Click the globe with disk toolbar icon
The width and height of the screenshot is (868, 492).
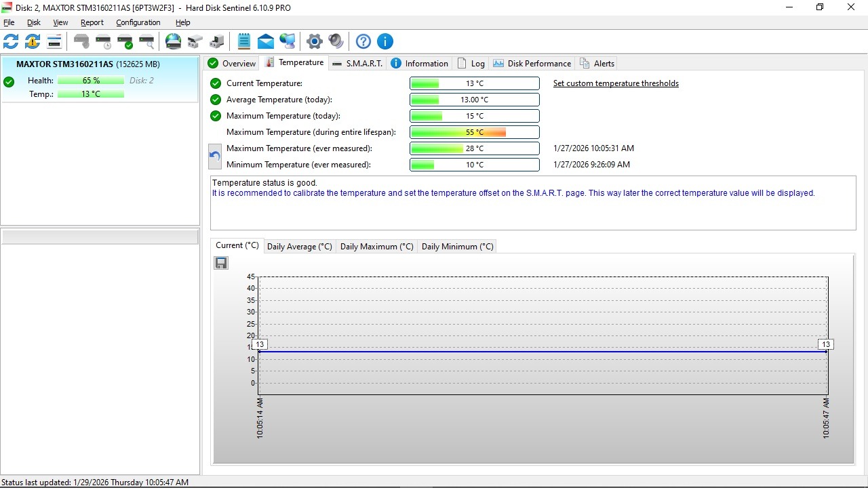point(174,41)
